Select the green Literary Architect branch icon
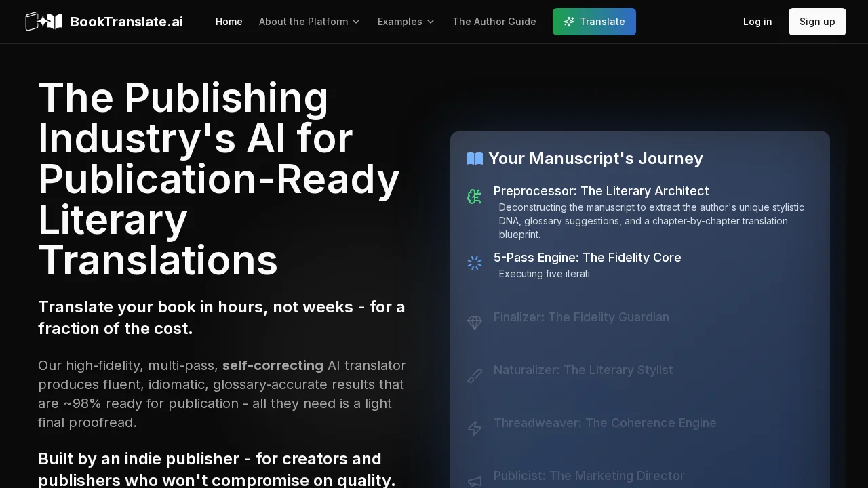Image resolution: width=868 pixels, height=488 pixels. click(x=475, y=197)
